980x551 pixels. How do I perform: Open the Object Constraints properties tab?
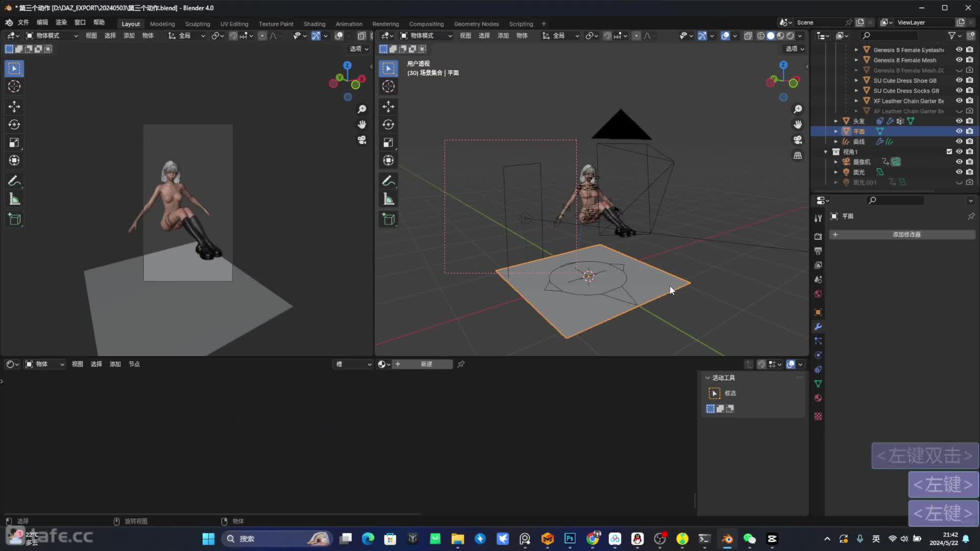[x=818, y=369]
